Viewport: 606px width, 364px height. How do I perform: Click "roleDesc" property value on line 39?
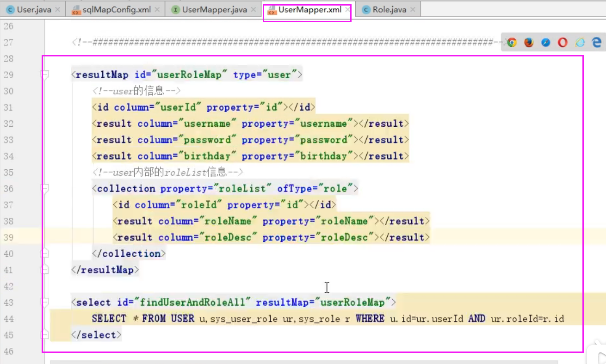345,237
